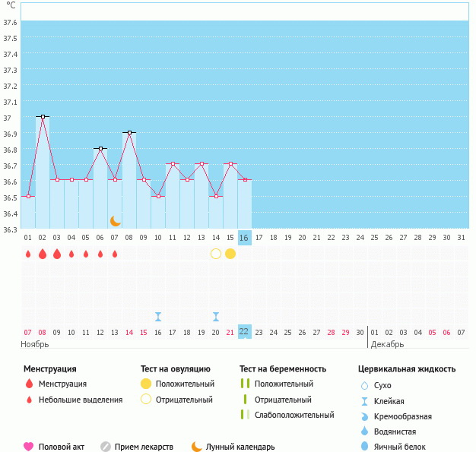Click the large menstruation drop on day 02
476x452 pixels.
pyautogui.click(x=43, y=254)
